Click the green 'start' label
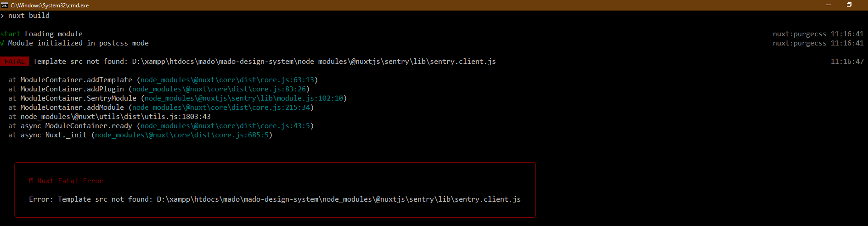Image resolution: width=868 pixels, height=226 pixels. (10, 34)
